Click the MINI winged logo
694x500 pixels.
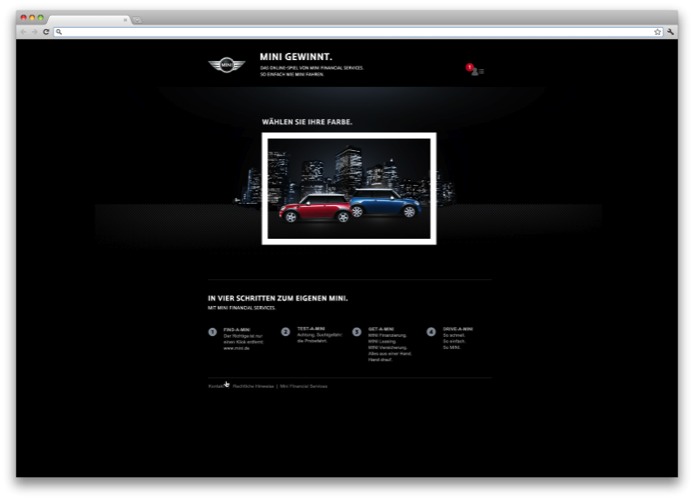point(227,65)
